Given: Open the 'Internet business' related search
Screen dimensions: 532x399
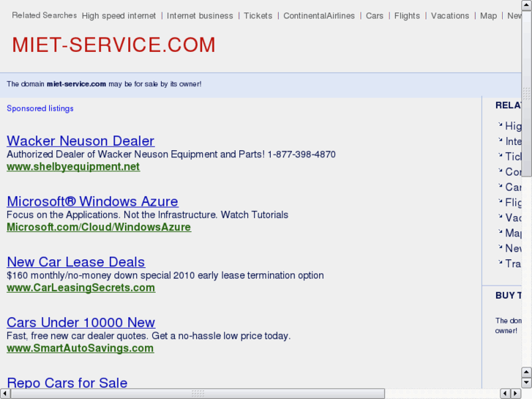Looking at the screenshot, I should (200, 16).
